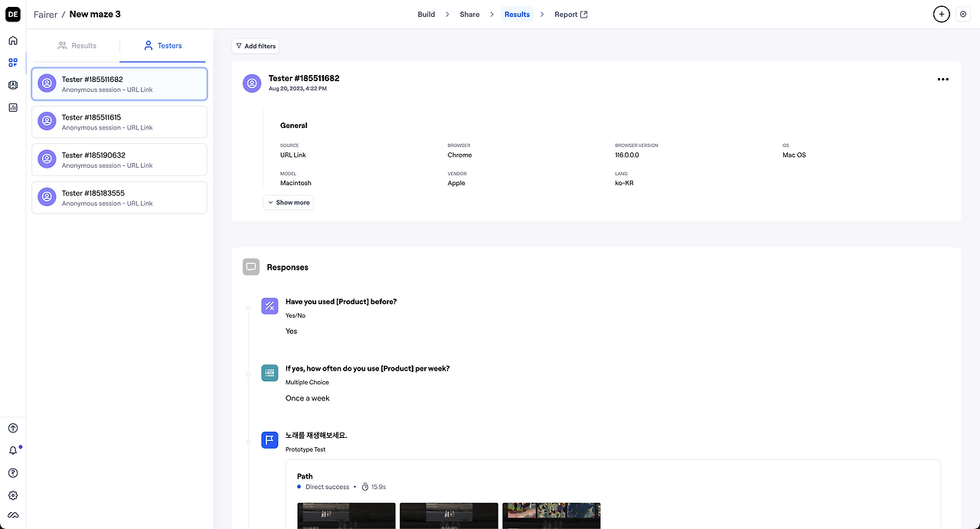Click the Fairer breadcrumb
Viewport: 980px width, 529px height.
45,15
